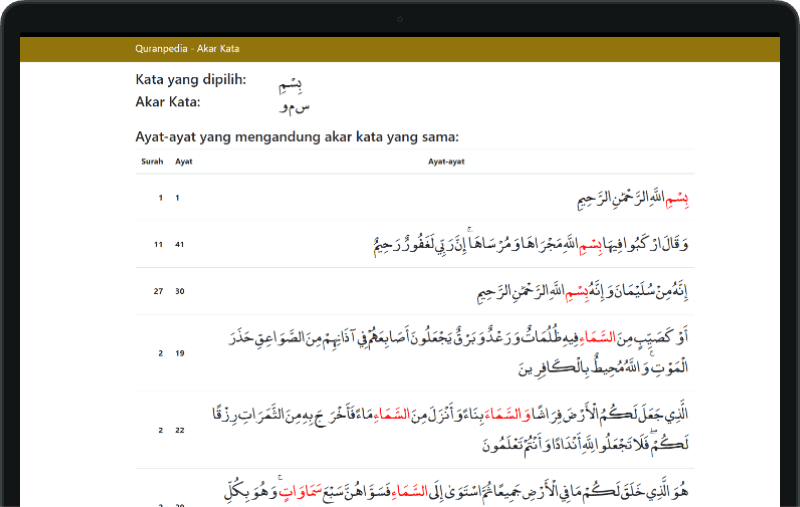The height and width of the screenshot is (507, 800).
Task: Click the surah number 11 cell
Action: click(x=158, y=245)
